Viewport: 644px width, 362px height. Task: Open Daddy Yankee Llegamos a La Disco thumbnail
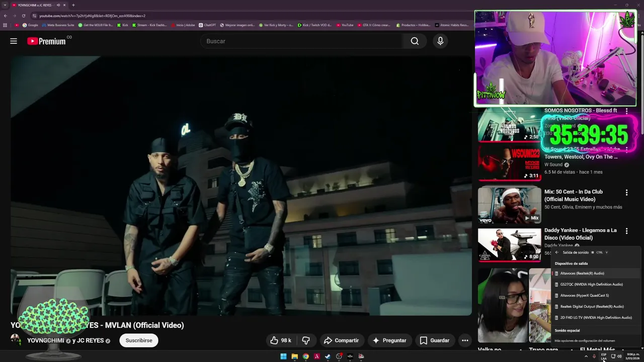tap(509, 245)
